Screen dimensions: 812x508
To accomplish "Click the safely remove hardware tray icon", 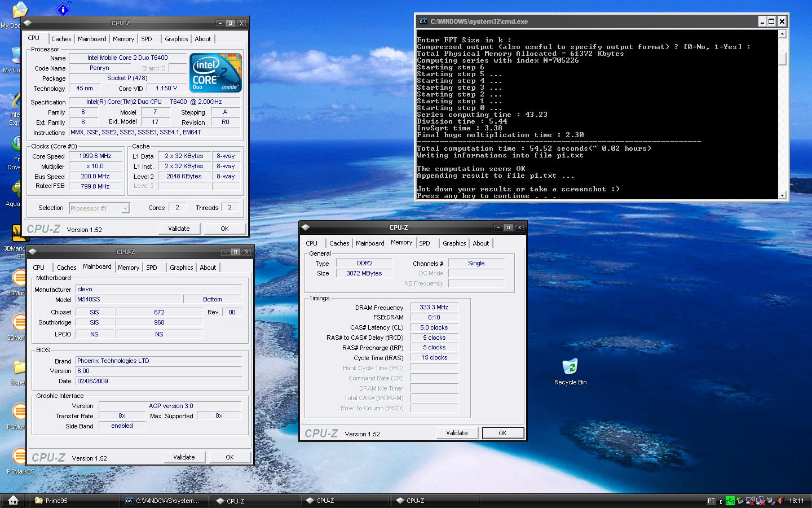I will [x=740, y=500].
